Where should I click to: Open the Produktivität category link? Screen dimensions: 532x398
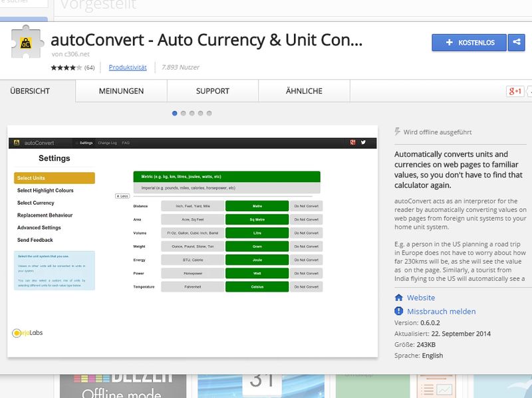pyautogui.click(x=128, y=68)
